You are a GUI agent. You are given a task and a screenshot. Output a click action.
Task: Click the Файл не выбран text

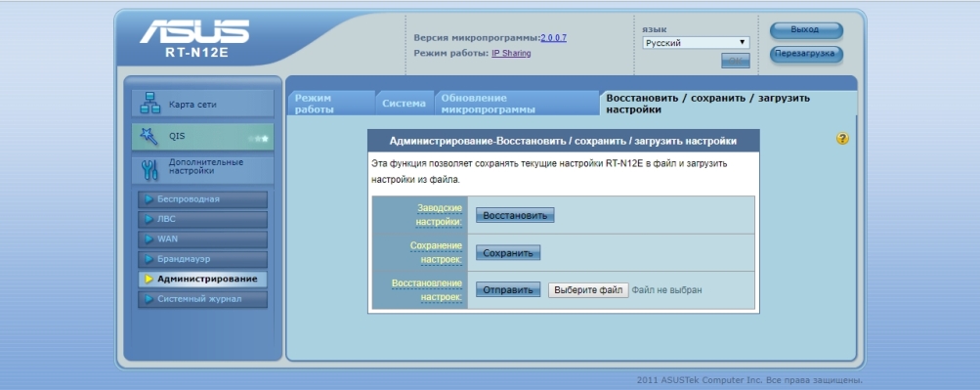tap(667, 290)
